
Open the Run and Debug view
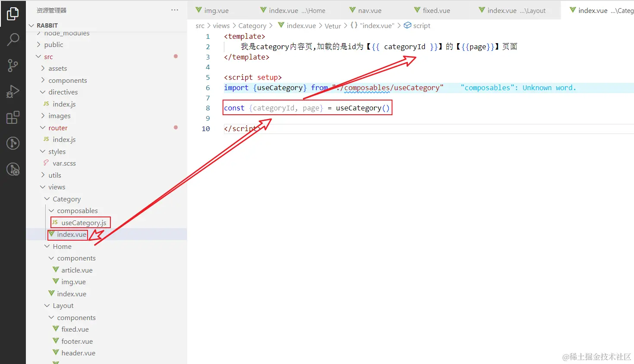pos(13,91)
